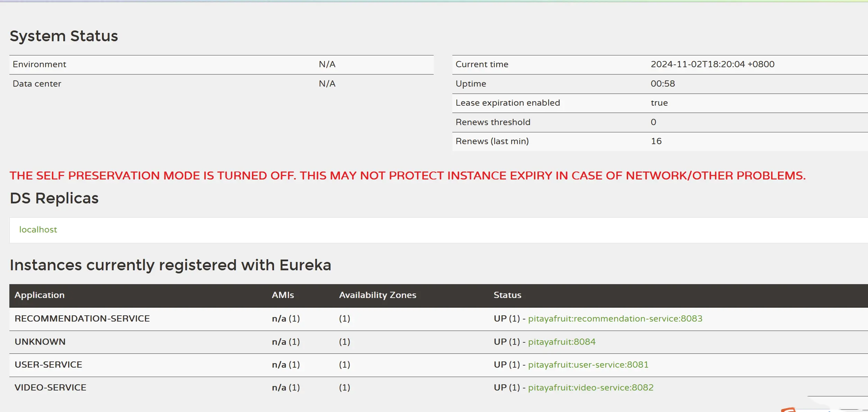Screen dimensions: 868x412
Task: Open the pitayafruit:8084 instance link
Action: click(561, 342)
